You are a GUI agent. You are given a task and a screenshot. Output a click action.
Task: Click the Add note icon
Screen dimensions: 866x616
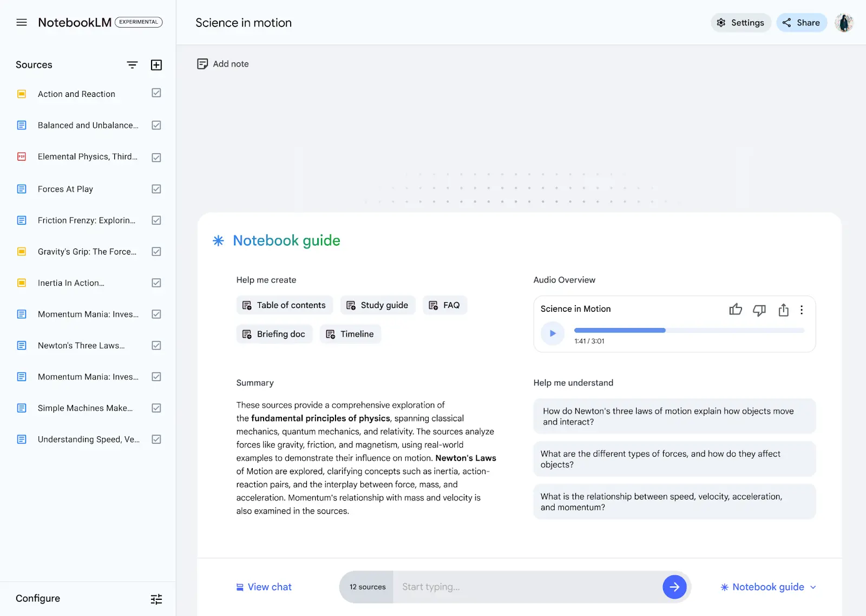coord(202,63)
